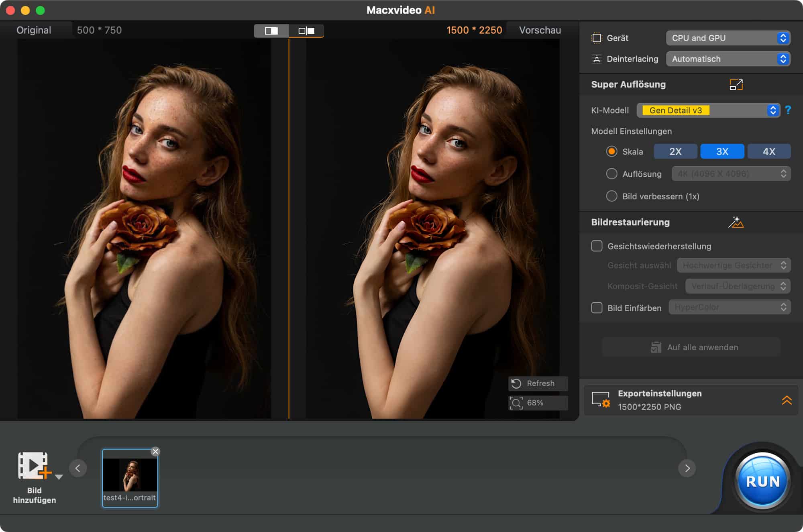Open the Gerät CPU and GPU dropdown
This screenshot has height=532, width=803.
click(x=728, y=38)
